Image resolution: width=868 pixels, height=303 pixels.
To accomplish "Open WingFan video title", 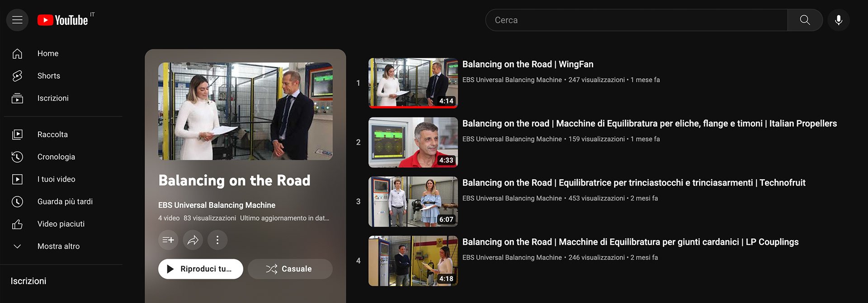I will pos(528,64).
